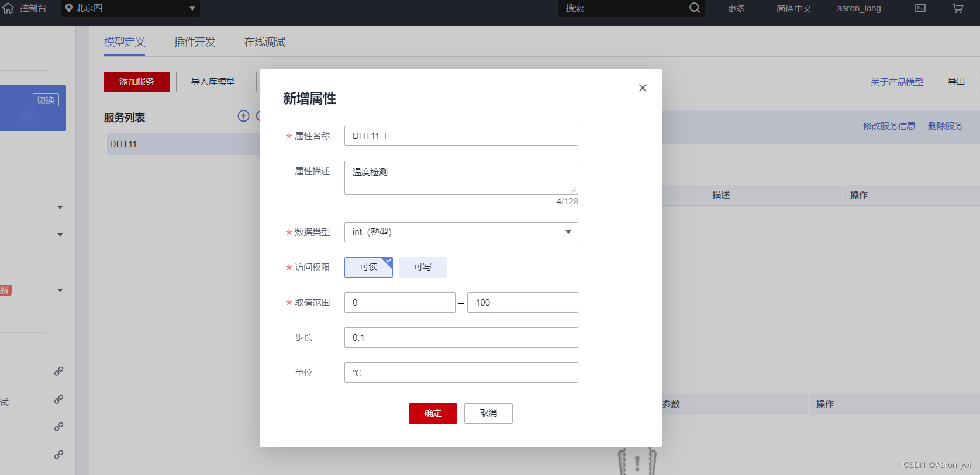Image resolution: width=980 pixels, height=475 pixels.
Task: Click the 搜索 search field
Action: click(623, 8)
